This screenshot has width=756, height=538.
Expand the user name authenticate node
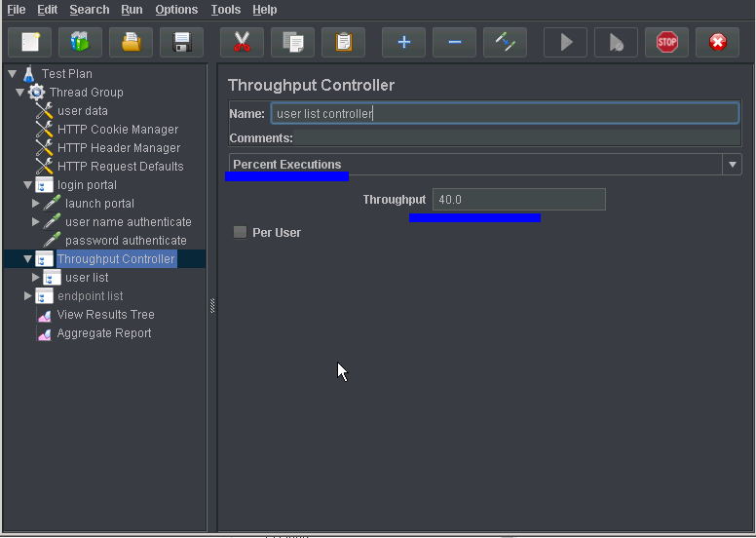(x=36, y=222)
